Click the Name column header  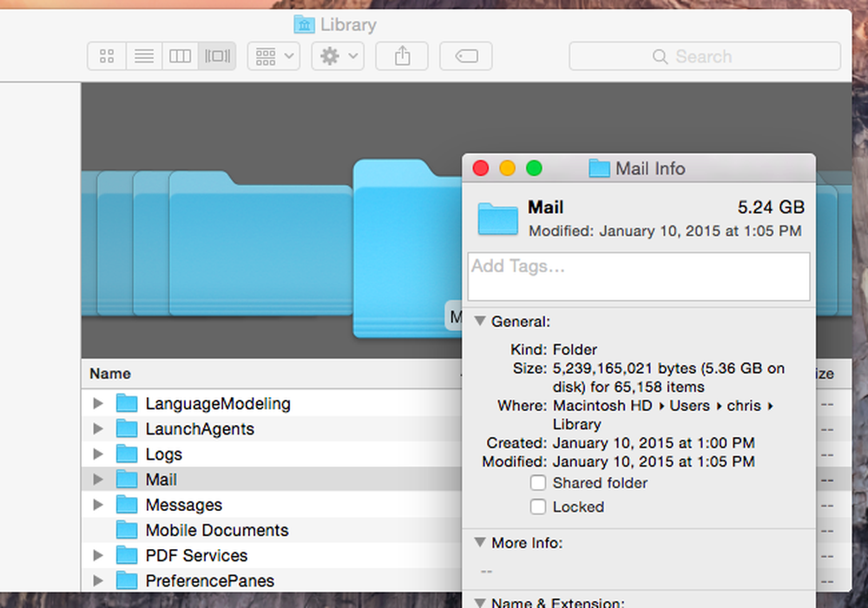(271, 374)
